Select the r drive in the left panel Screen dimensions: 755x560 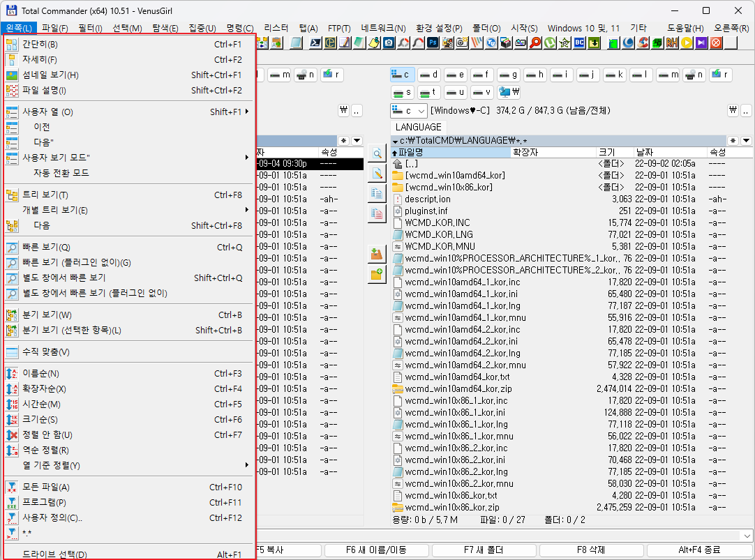click(x=331, y=75)
